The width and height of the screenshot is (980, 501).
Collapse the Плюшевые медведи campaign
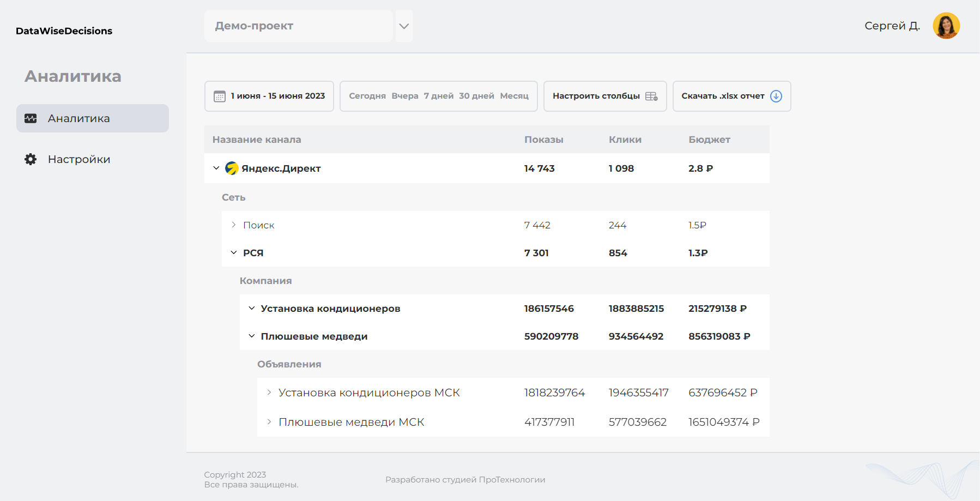[252, 336]
